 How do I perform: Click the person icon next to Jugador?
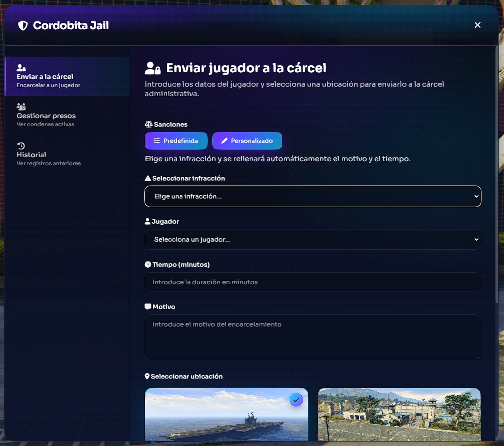pos(147,221)
